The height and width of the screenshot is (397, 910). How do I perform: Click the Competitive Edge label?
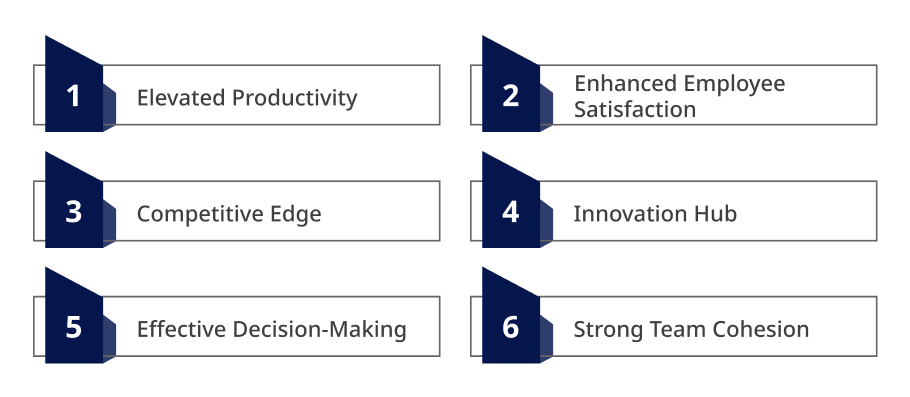click(x=229, y=214)
